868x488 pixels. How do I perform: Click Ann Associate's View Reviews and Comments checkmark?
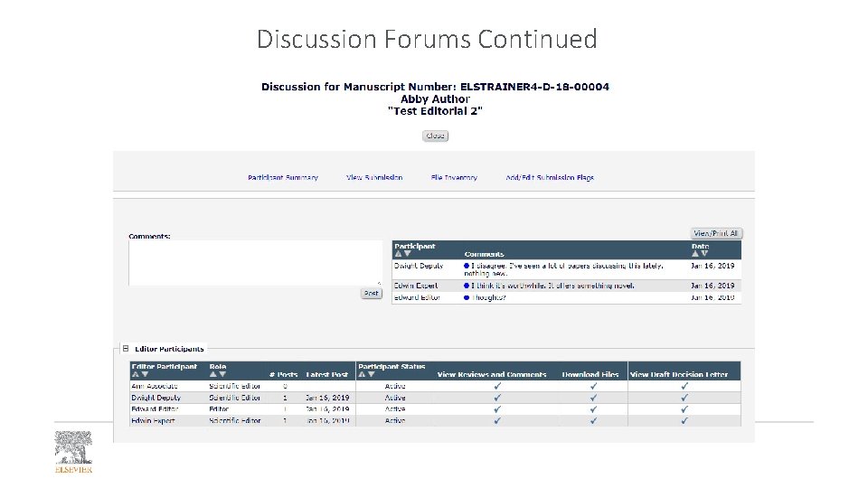(x=497, y=386)
